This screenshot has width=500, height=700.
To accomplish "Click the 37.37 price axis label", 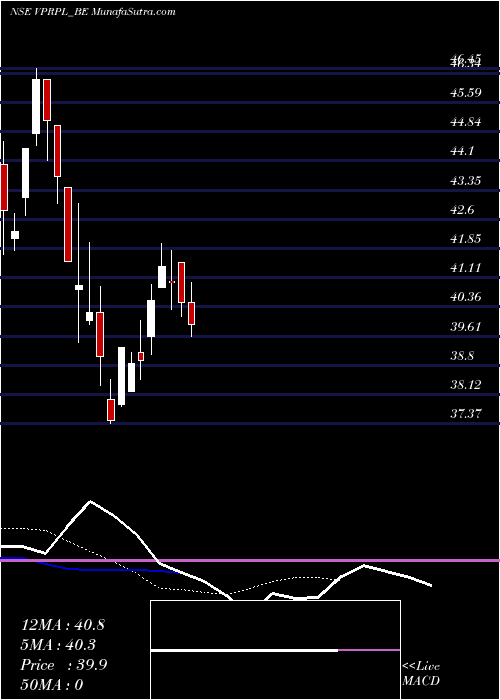I will point(466,414).
